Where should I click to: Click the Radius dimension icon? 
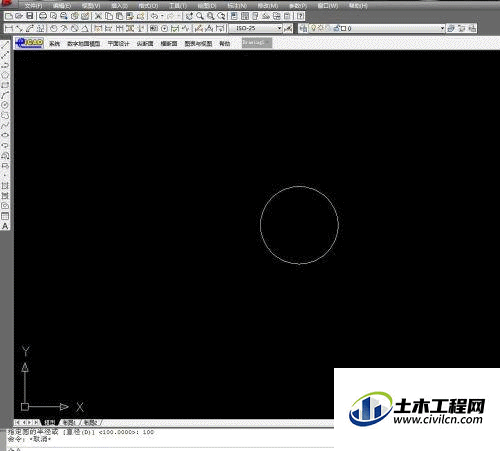(x=53, y=28)
